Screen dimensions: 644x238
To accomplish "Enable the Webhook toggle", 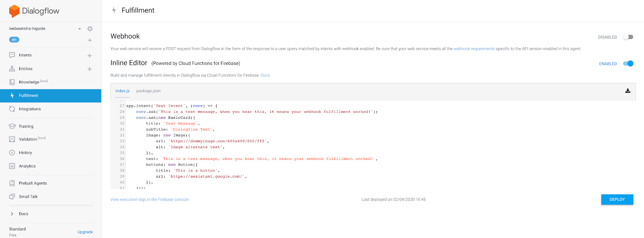I will (628, 37).
